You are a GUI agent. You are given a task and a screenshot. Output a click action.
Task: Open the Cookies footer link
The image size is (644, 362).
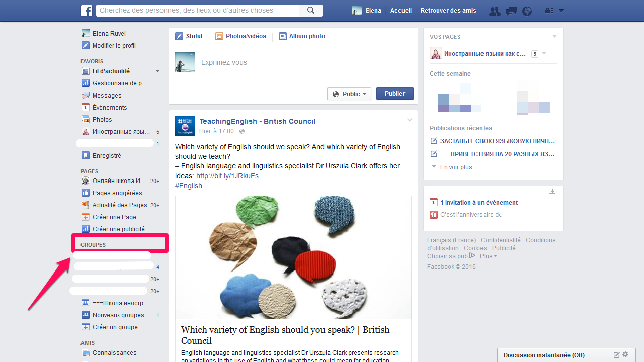475,248
